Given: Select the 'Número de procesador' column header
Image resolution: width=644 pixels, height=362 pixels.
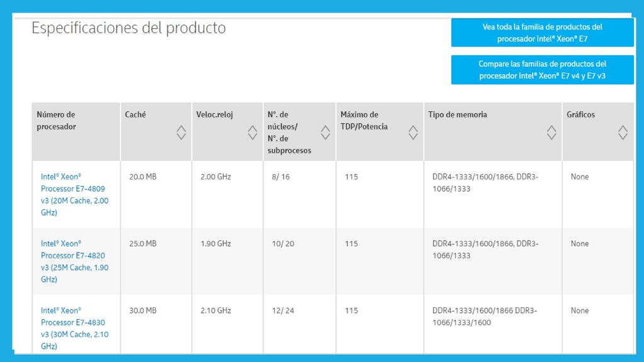Looking at the screenshot, I should coord(76,131).
